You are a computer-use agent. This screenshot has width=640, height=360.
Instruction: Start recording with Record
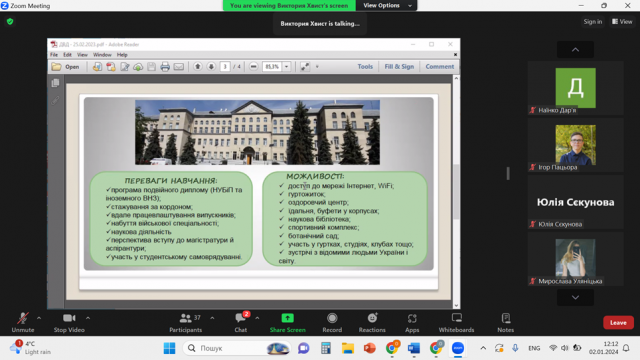(332, 322)
